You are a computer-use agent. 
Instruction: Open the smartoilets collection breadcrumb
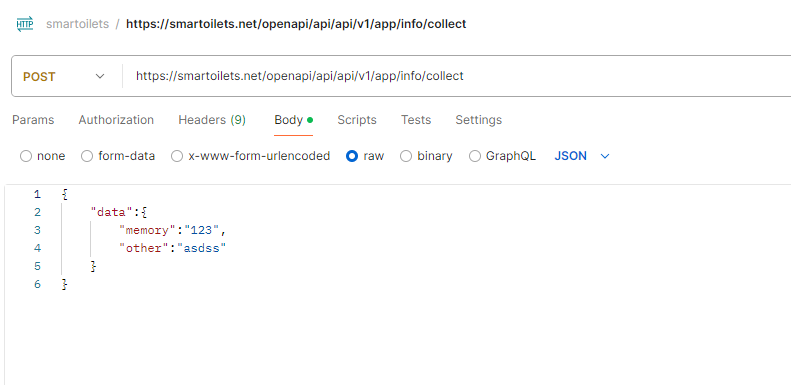point(78,24)
